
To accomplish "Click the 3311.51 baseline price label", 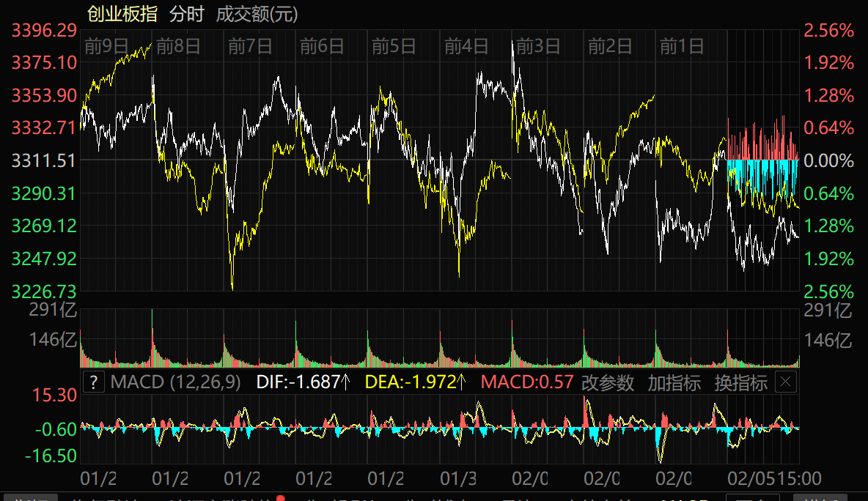I will pos(44,160).
